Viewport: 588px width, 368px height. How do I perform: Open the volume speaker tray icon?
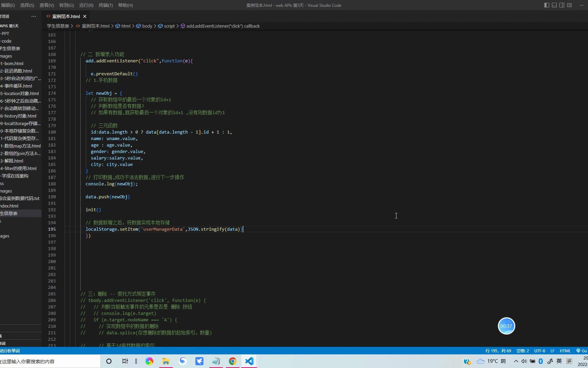point(524,361)
